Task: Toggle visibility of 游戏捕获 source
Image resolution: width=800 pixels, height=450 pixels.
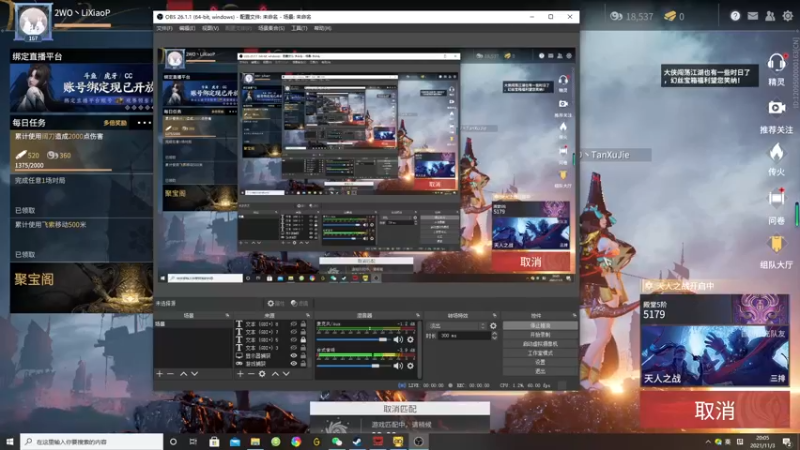Action: 293,364
